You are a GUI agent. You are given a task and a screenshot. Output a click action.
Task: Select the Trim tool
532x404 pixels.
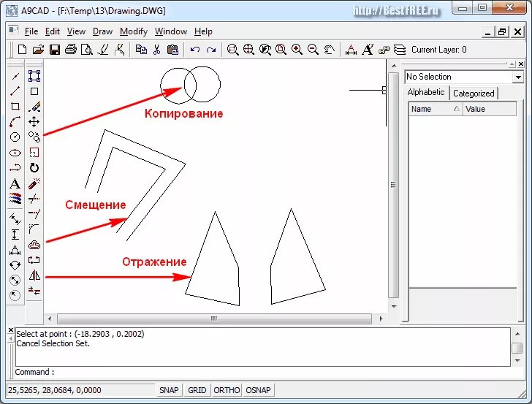pos(34,199)
